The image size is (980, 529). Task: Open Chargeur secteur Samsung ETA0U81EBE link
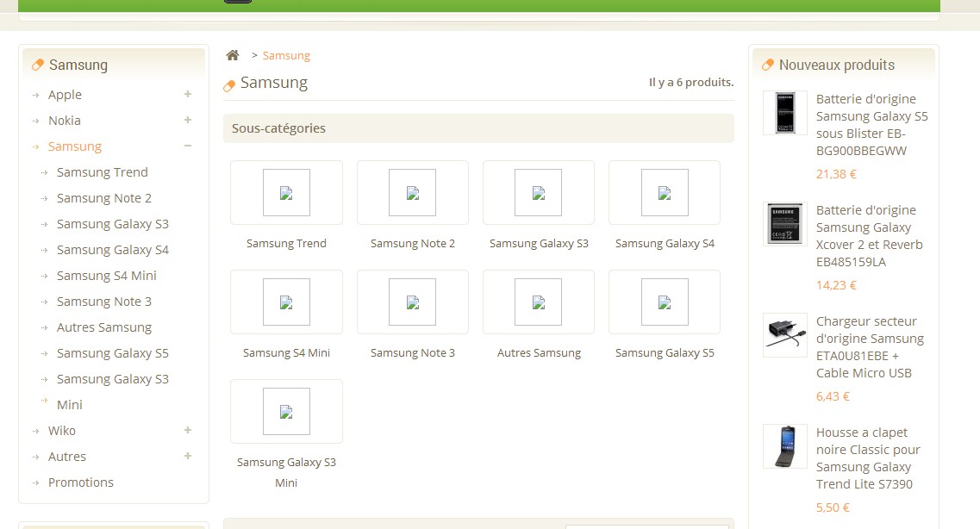click(x=870, y=347)
